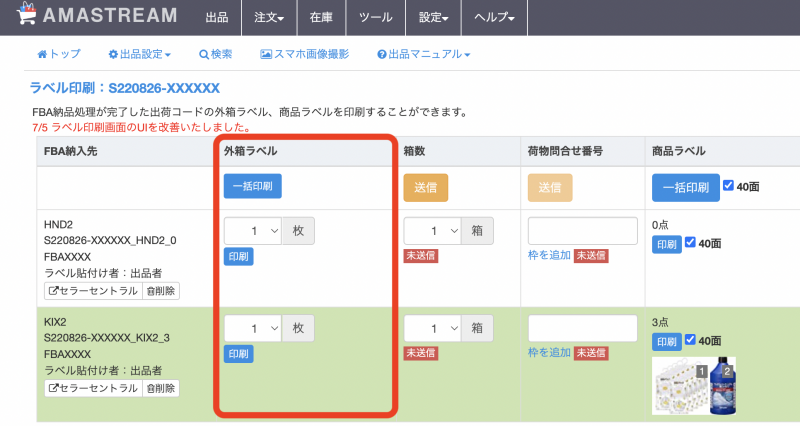Click 一括印刷 under 商品ラベル
Image resolution: width=800 pixels, height=426 pixels.
point(686,188)
